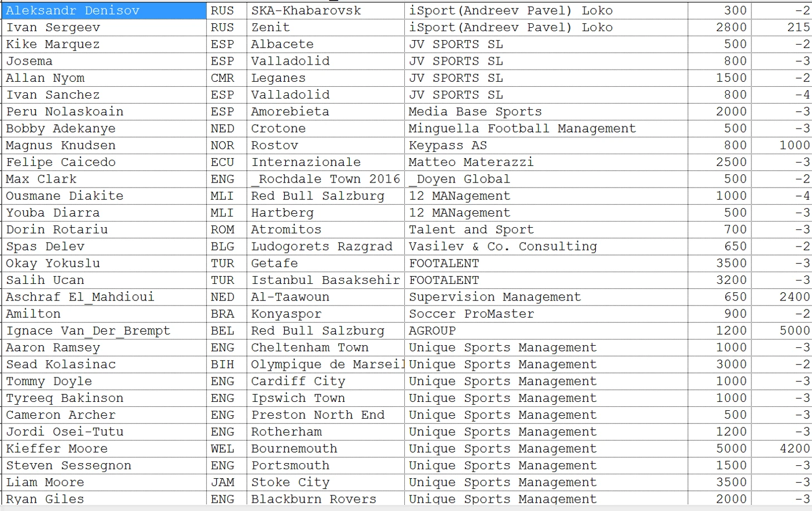812x511 pixels.
Task: Select the Ludogorets Razgrad cell
Action: click(x=325, y=246)
